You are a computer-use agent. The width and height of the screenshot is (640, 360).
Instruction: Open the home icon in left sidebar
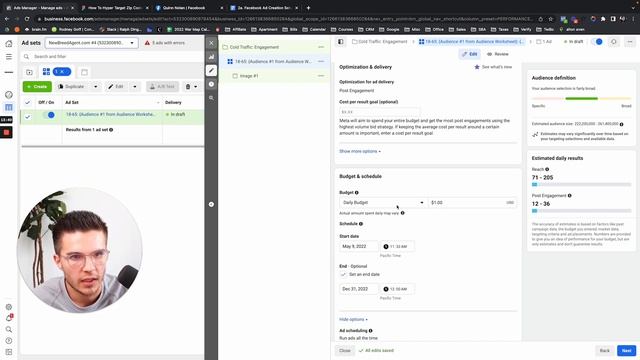(x=9, y=44)
